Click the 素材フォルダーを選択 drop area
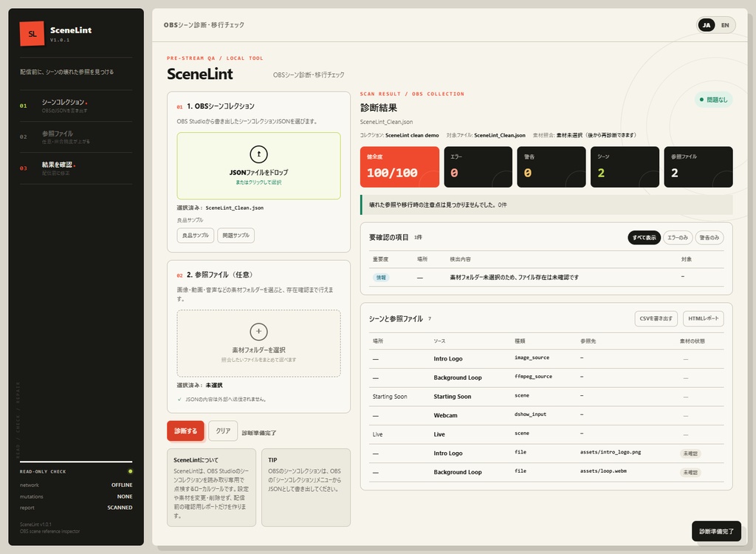 pyautogui.click(x=258, y=343)
